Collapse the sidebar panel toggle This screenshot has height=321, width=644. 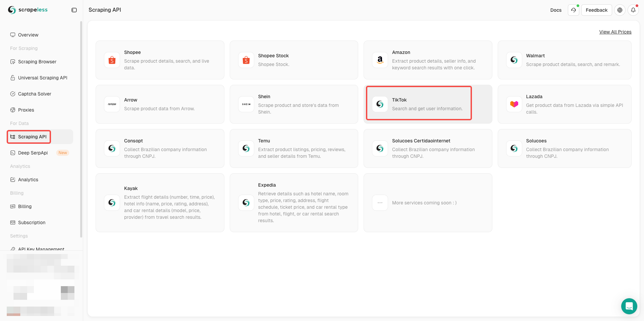coord(74,10)
